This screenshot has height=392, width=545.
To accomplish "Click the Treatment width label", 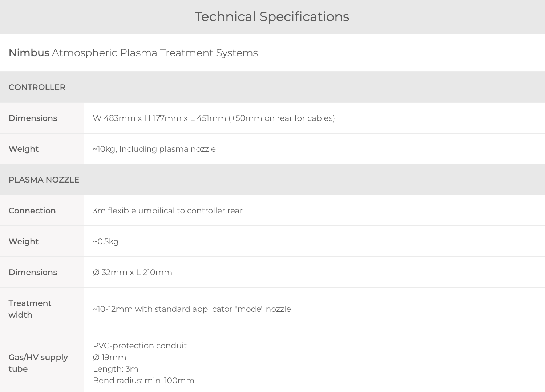I will pyautogui.click(x=30, y=309).
